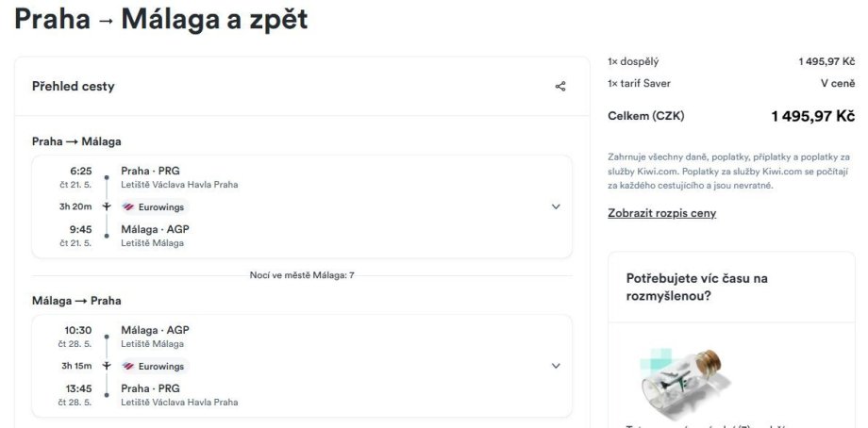Click Potřebujete víc času na rozmyšlenou heading

(x=696, y=287)
